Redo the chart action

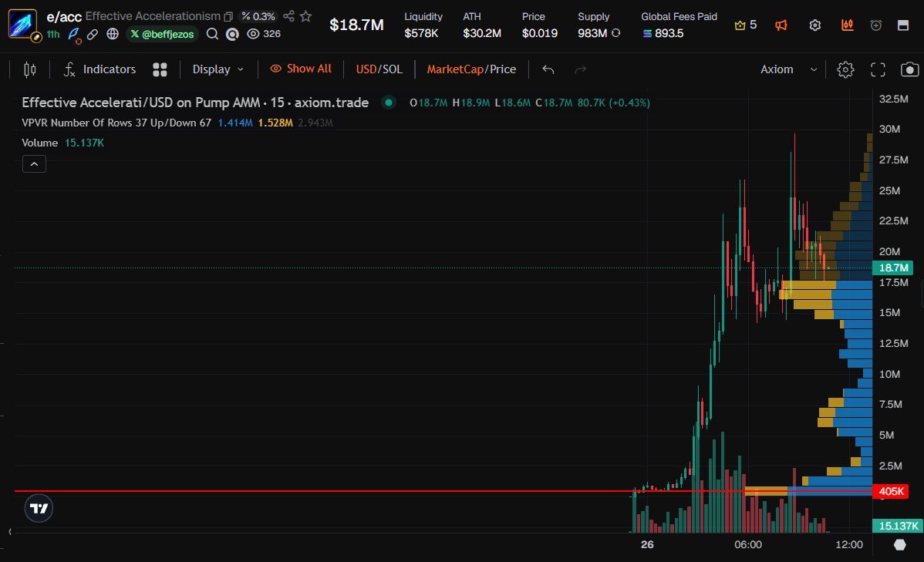pyautogui.click(x=581, y=69)
